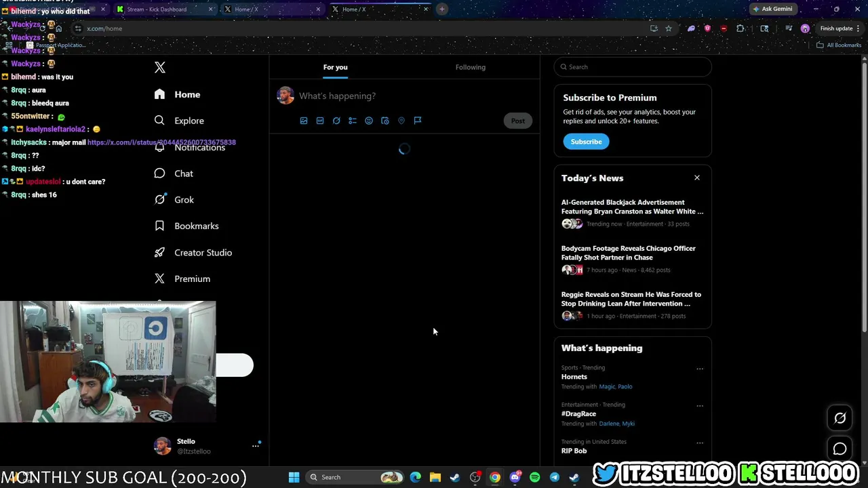868x488 pixels.
Task: Open Chat in the sidebar
Action: click(174, 174)
